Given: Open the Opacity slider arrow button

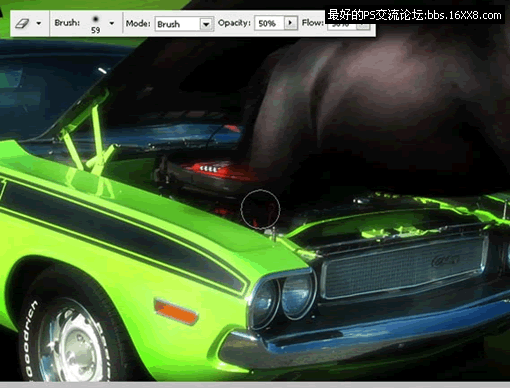Looking at the screenshot, I should click(291, 23).
